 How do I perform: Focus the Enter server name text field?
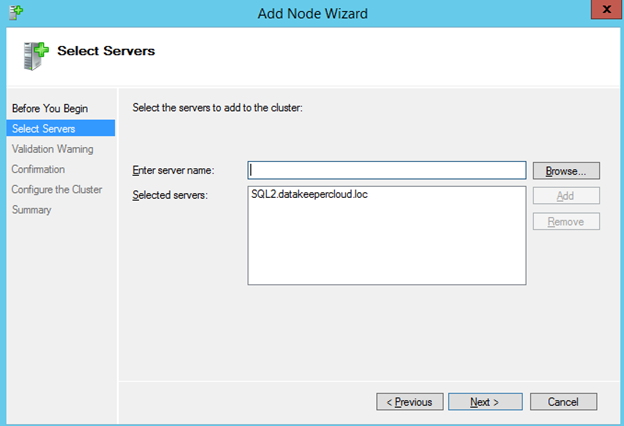coord(386,170)
